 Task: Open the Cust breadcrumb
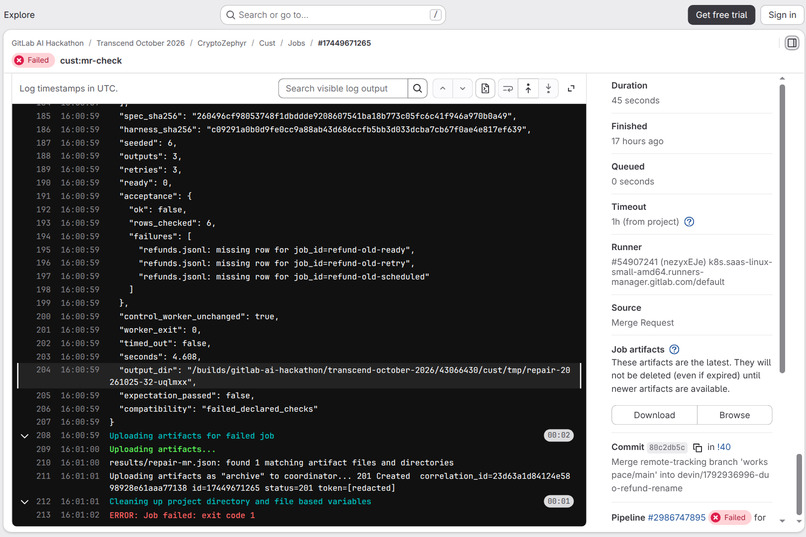click(267, 43)
